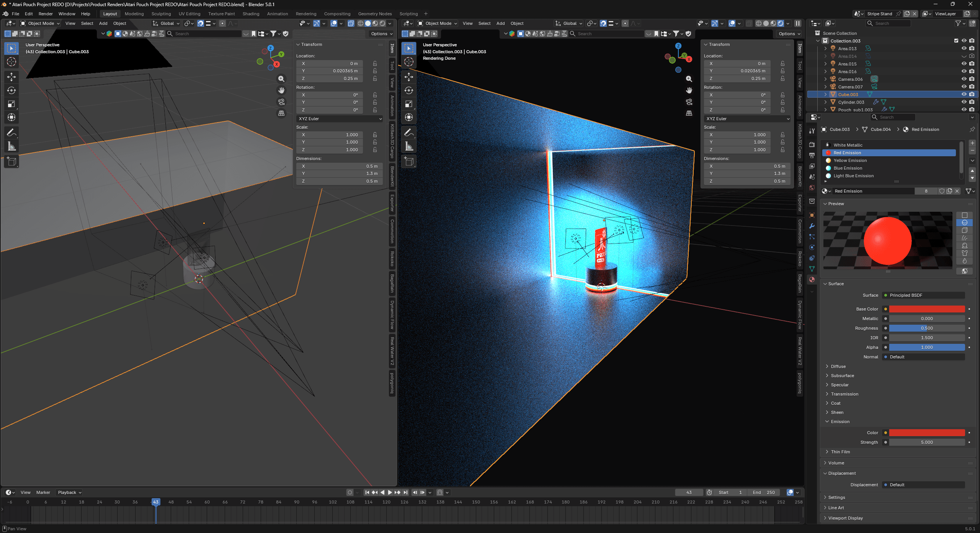Click the current frame field showing 43
This screenshot has height=533, width=980.
[689, 492]
